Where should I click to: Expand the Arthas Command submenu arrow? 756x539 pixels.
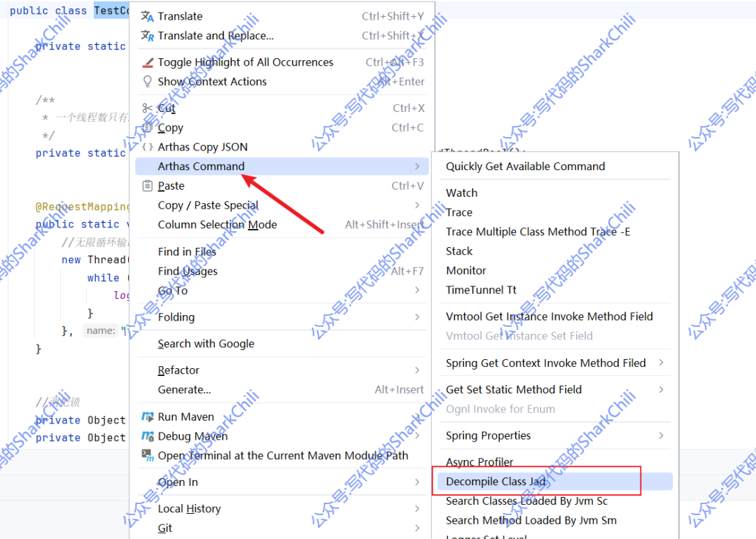pos(417,167)
